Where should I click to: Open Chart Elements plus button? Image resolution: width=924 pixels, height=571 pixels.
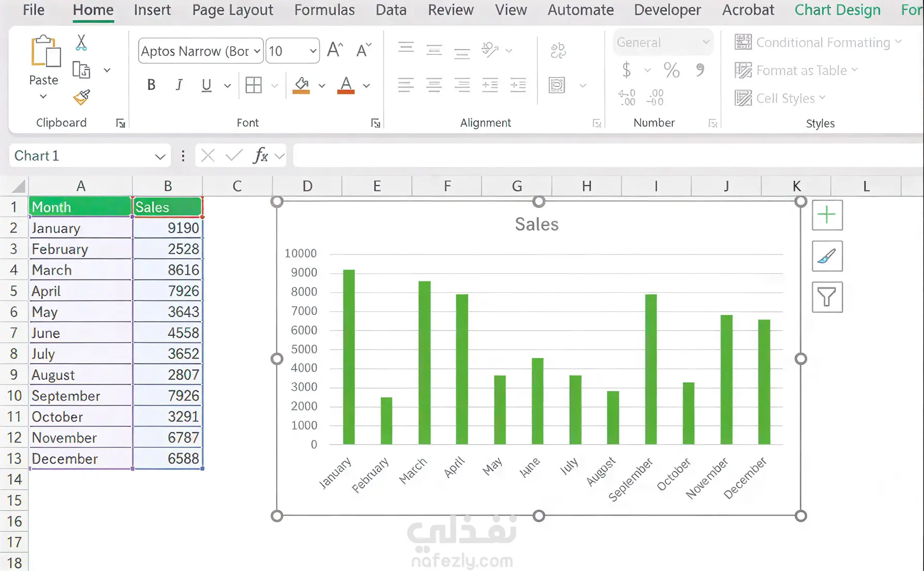click(x=827, y=215)
